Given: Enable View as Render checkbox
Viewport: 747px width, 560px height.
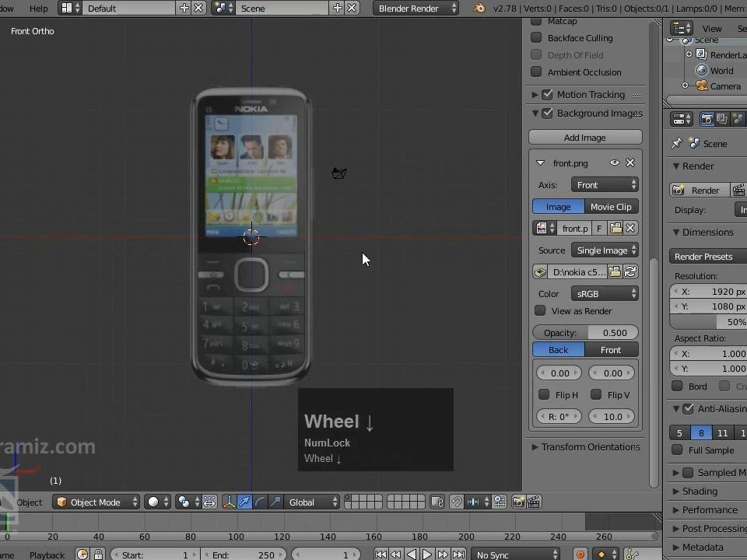Looking at the screenshot, I should (540, 311).
